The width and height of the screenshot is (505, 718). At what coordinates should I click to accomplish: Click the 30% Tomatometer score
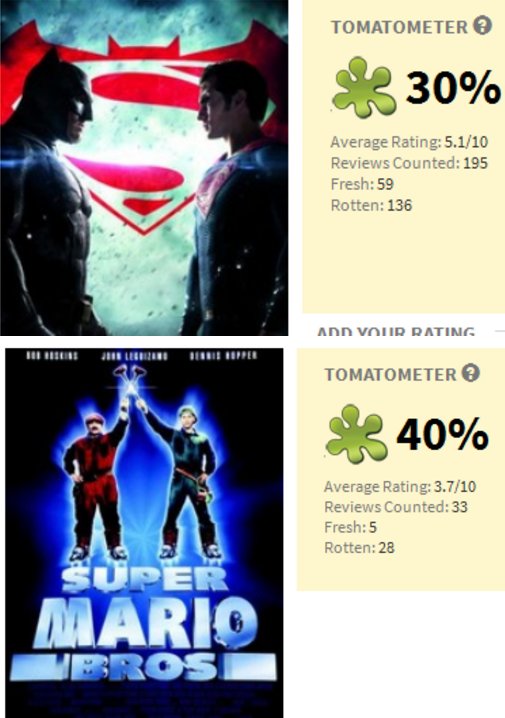453,87
